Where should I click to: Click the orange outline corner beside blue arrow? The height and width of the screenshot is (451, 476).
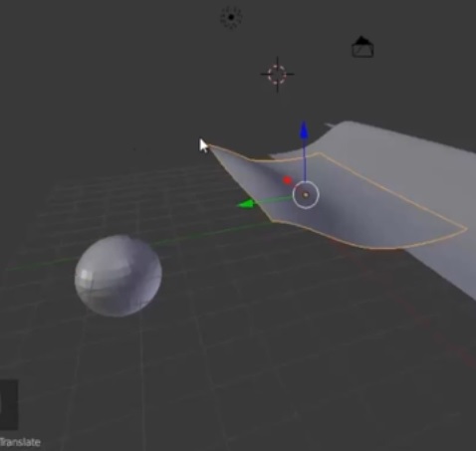coord(319,153)
